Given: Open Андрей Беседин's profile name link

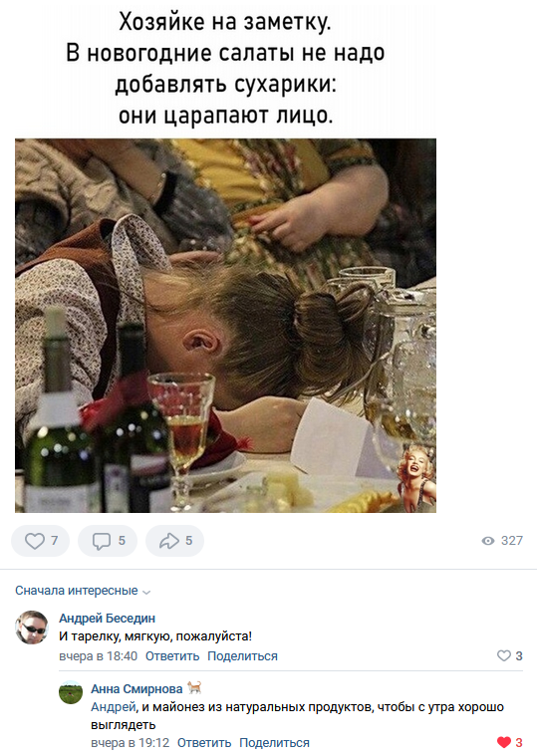Looking at the screenshot, I should [107, 619].
